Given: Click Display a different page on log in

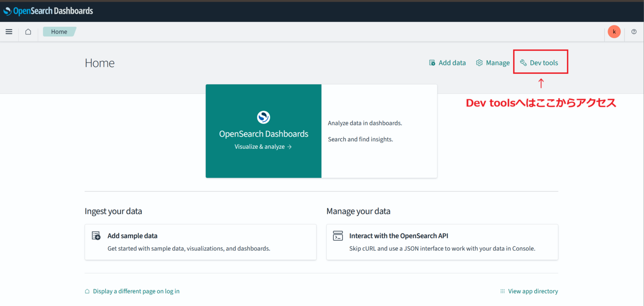Looking at the screenshot, I should click(136, 291).
